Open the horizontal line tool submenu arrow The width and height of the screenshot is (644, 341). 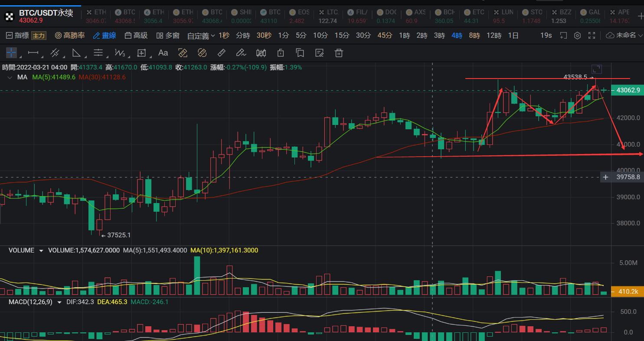(42, 57)
